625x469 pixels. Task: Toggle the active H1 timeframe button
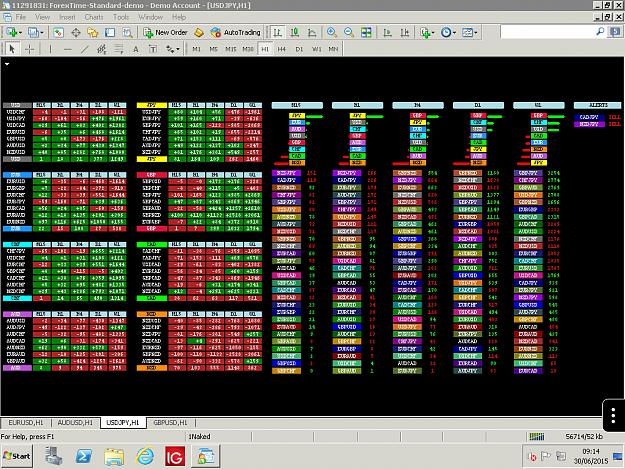(x=265, y=49)
